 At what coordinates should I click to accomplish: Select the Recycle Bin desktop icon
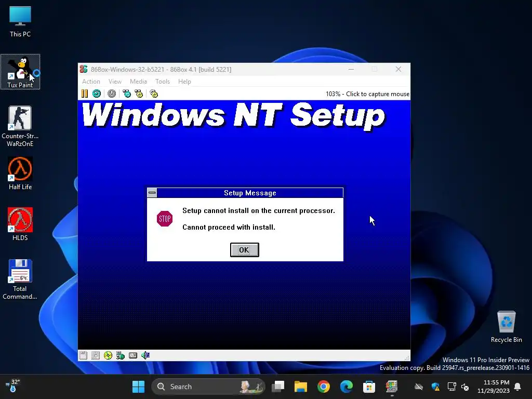(x=506, y=327)
